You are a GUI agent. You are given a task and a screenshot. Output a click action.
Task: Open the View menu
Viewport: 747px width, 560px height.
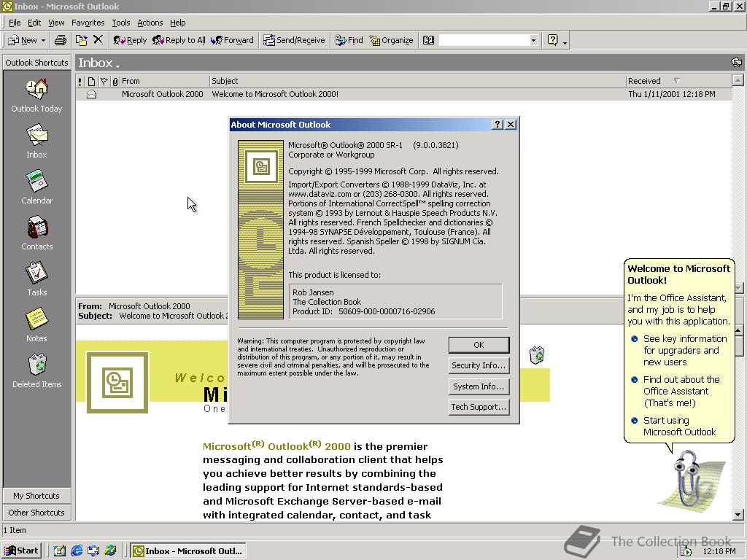pos(56,23)
